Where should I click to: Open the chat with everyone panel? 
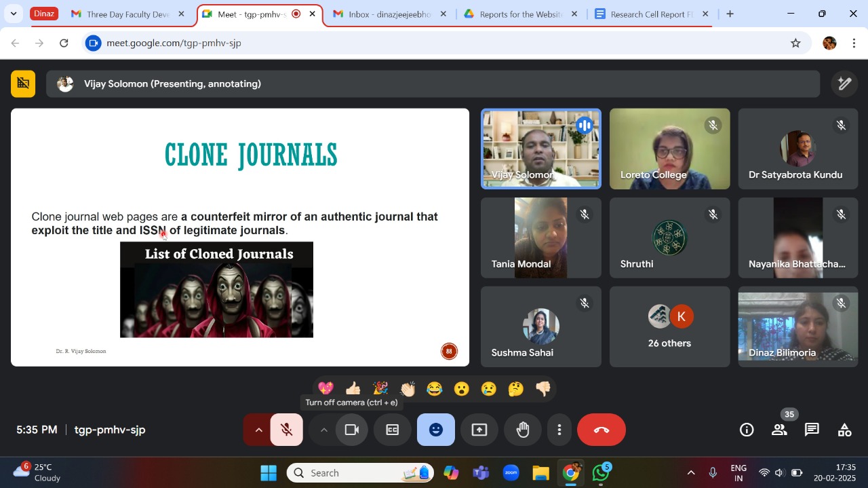tap(812, 430)
